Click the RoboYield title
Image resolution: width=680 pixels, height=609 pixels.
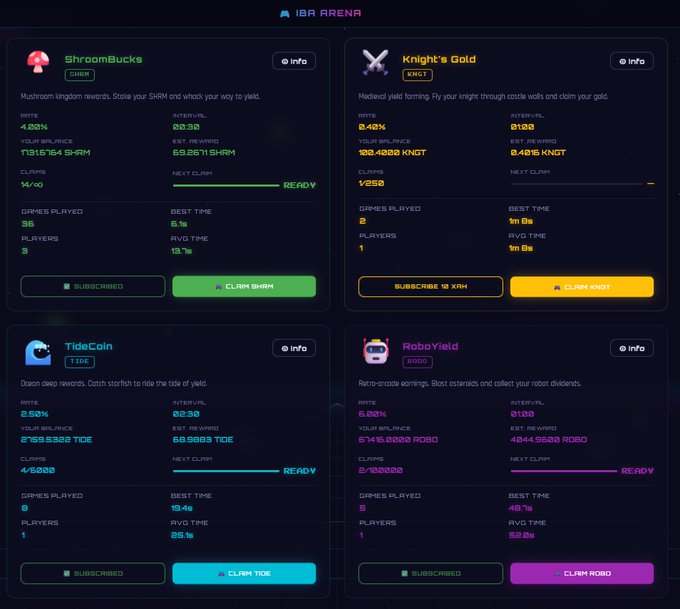430,346
